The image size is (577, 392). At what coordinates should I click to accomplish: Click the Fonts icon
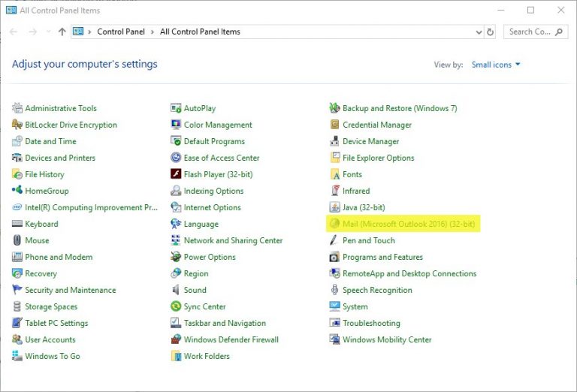(x=334, y=174)
